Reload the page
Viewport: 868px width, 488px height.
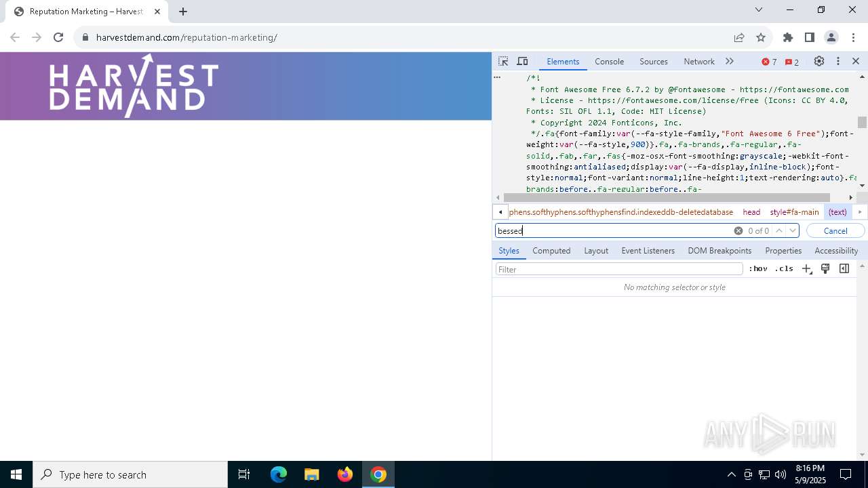tap(58, 37)
